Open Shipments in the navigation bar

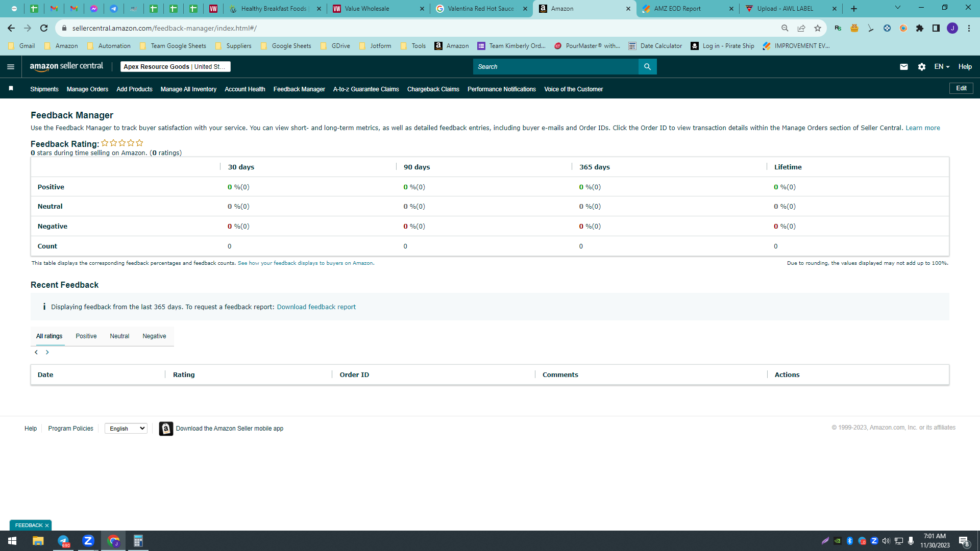(44, 89)
